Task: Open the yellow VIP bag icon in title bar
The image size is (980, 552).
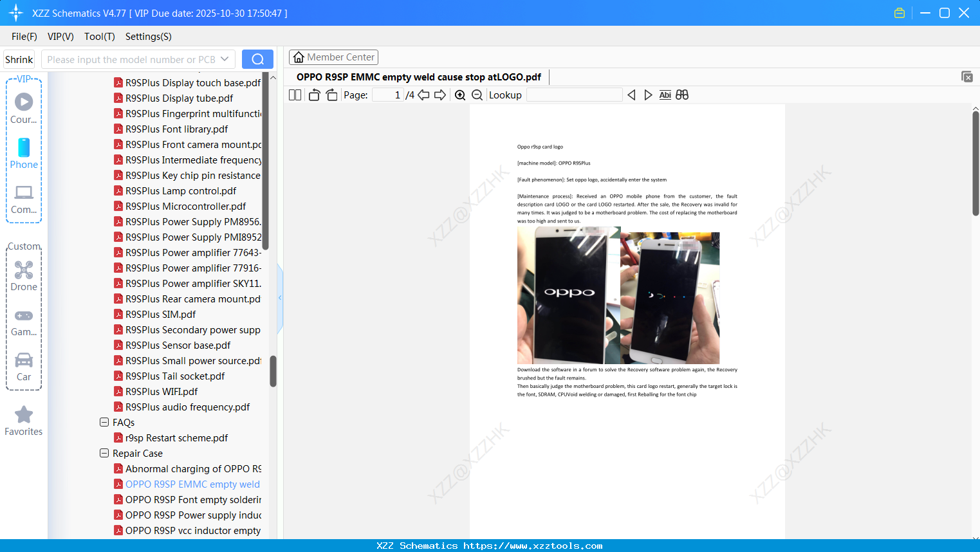Action: pyautogui.click(x=900, y=13)
